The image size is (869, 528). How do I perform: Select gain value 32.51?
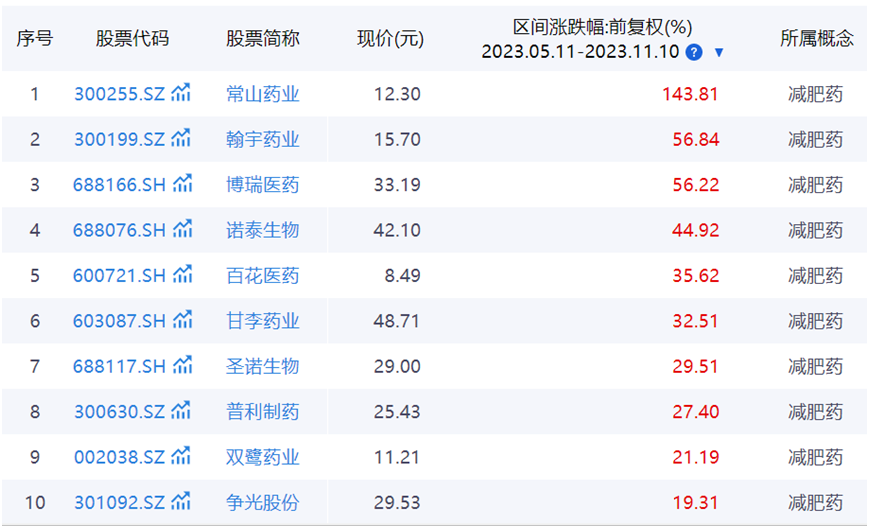tap(696, 321)
